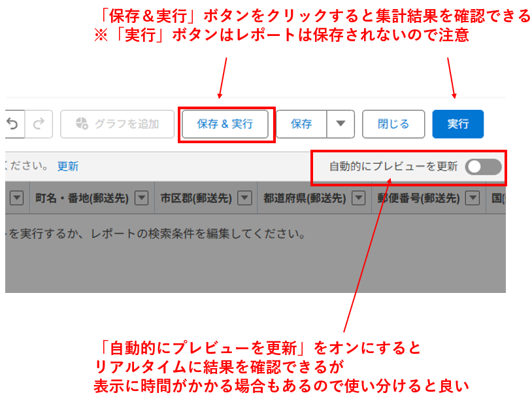Click the グラフを追加 button
The image size is (532, 410).
[118, 124]
